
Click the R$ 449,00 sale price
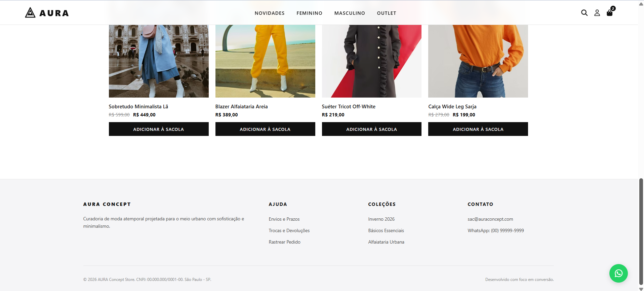[144, 115]
